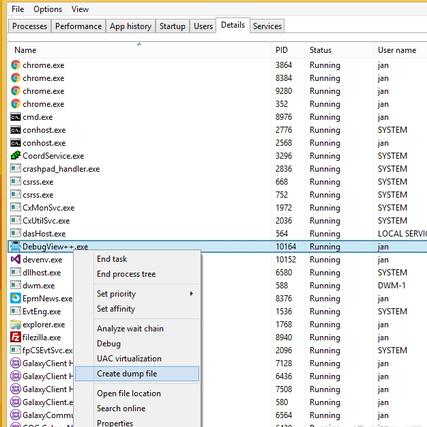Viewport: 427px width, 427px height.
Task: Switch to the Performance tab
Action: tap(78, 26)
